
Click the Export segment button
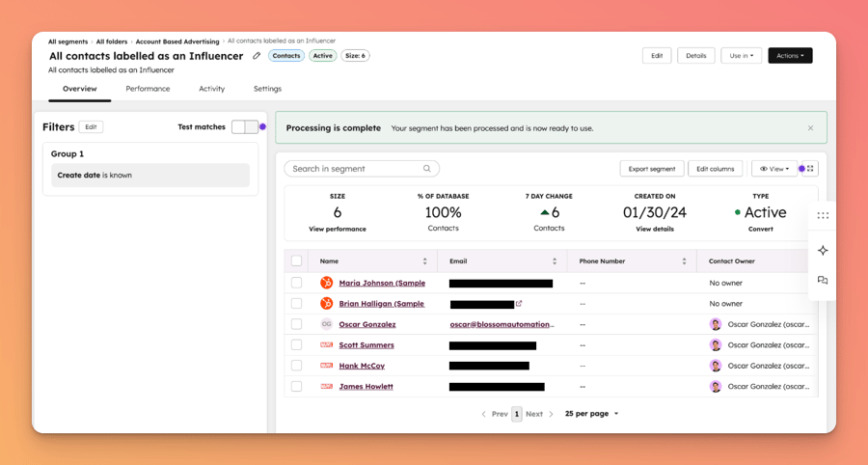[651, 169]
